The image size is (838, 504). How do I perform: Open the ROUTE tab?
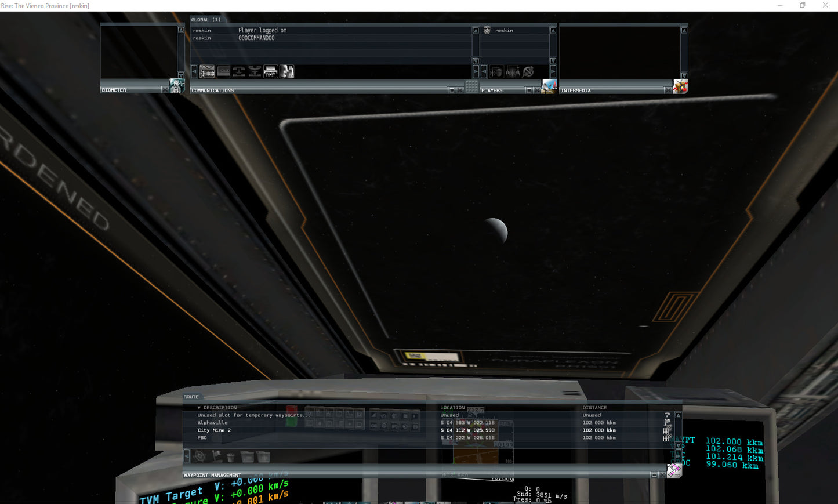pos(191,397)
